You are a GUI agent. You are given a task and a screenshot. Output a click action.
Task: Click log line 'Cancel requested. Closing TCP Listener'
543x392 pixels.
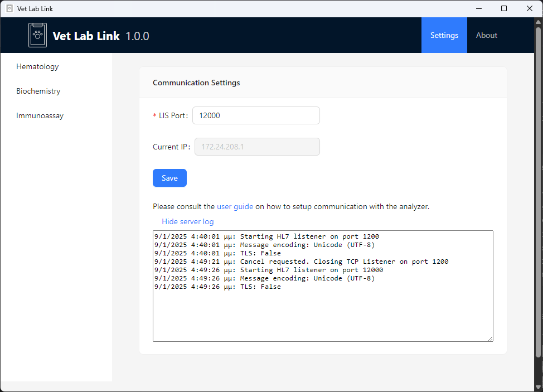301,262
